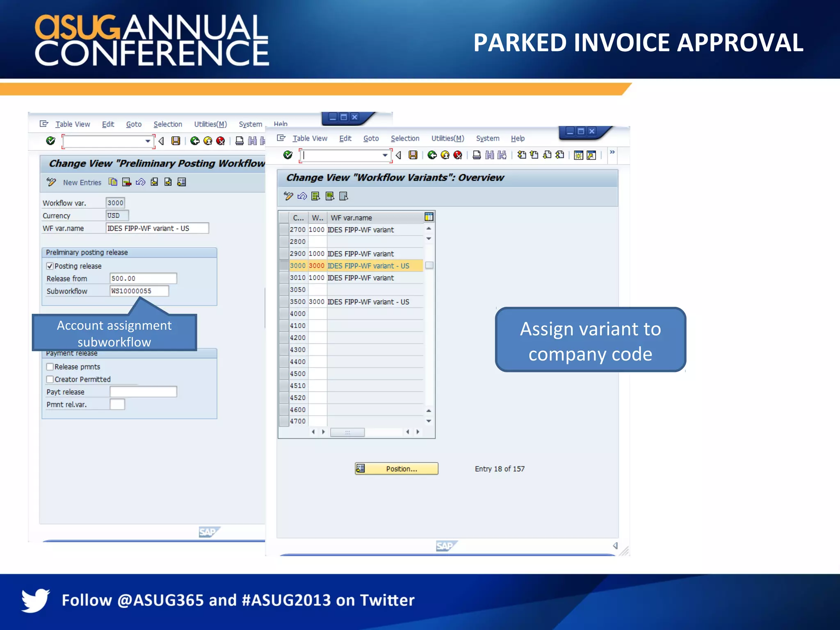
Task: Click Select All icon in Workflow Variants view
Action: coord(315,196)
